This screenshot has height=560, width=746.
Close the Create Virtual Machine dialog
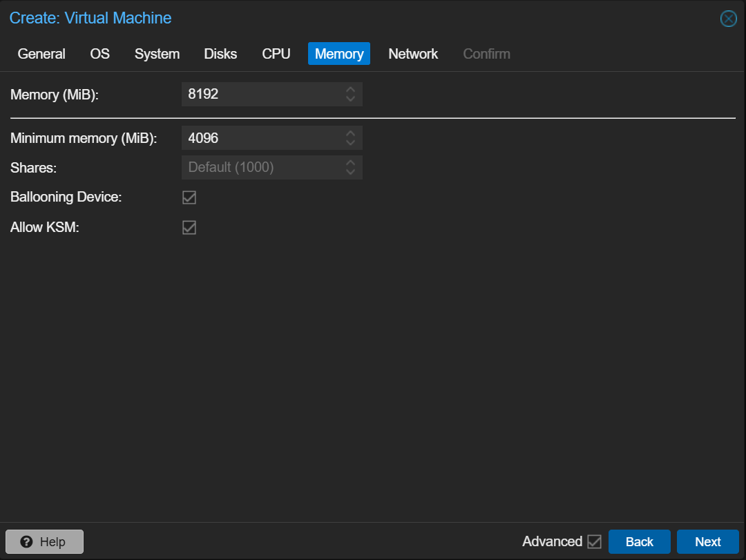(728, 19)
